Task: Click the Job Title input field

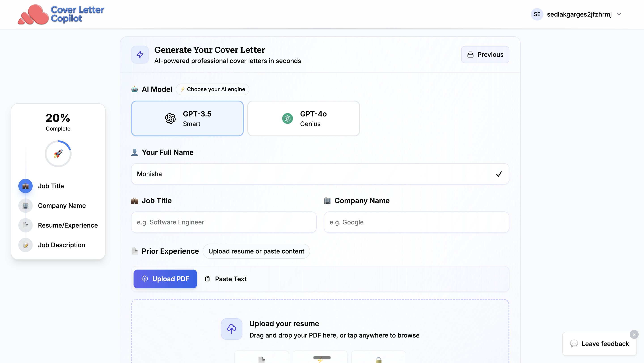Action: [x=224, y=222]
